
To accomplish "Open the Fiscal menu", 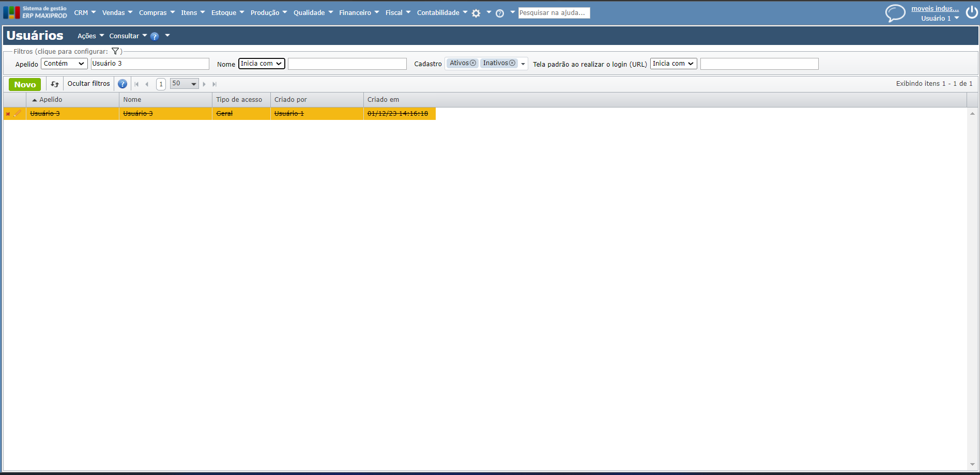I will pos(398,13).
